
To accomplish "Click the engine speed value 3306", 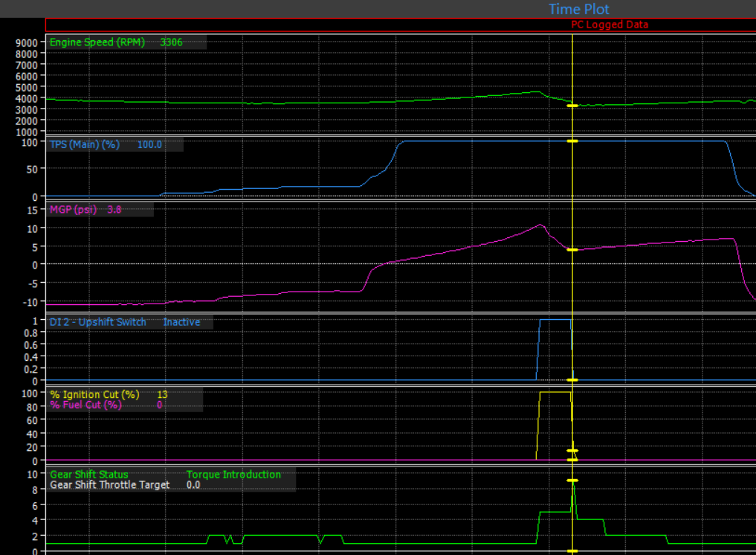I will tap(171, 42).
